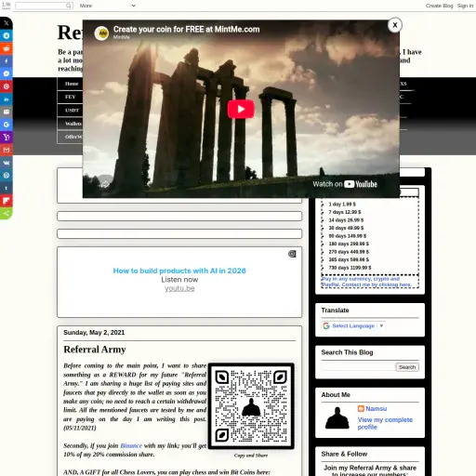Share the page on X (Twitter)
The image size is (476, 476).
tap(7, 23)
